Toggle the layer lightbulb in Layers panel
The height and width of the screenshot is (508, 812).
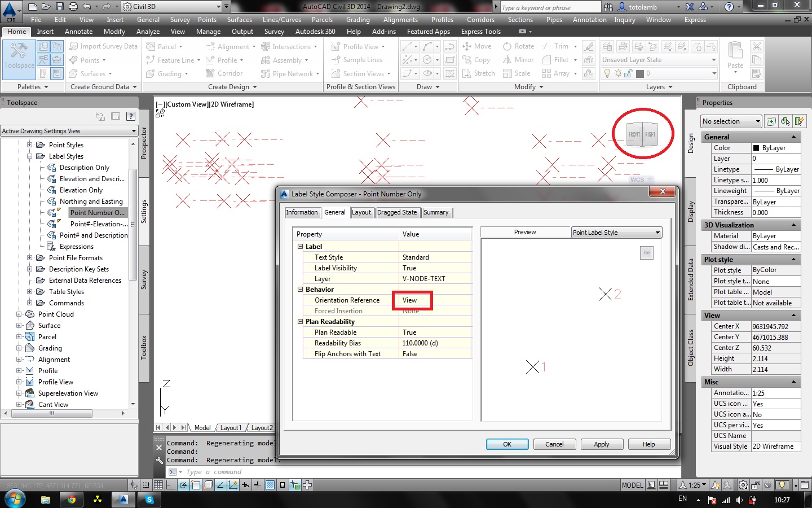pos(606,73)
